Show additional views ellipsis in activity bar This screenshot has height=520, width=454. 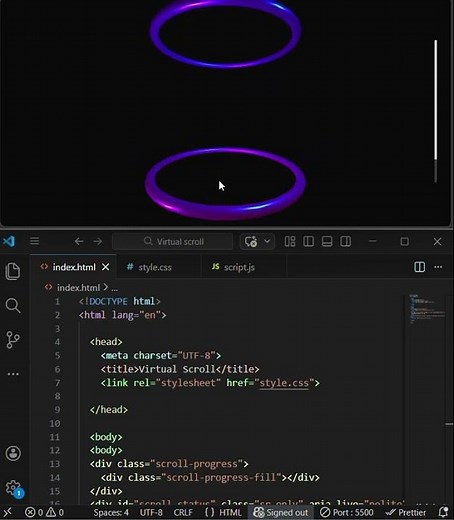(x=13, y=374)
